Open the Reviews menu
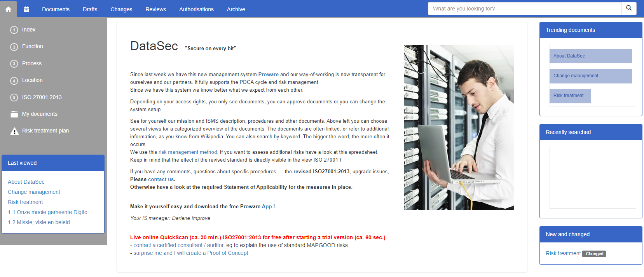This screenshot has height=277, width=644. (155, 9)
